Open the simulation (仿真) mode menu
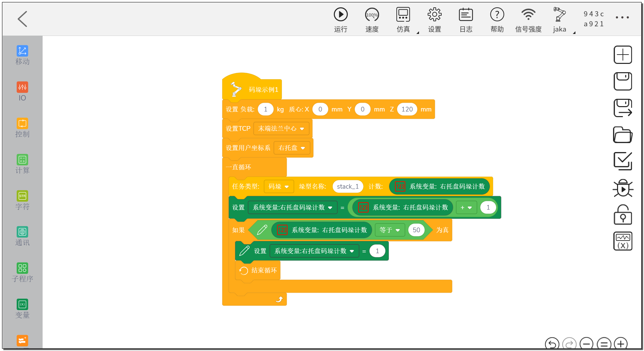This screenshot has width=644, height=351. pos(403,15)
